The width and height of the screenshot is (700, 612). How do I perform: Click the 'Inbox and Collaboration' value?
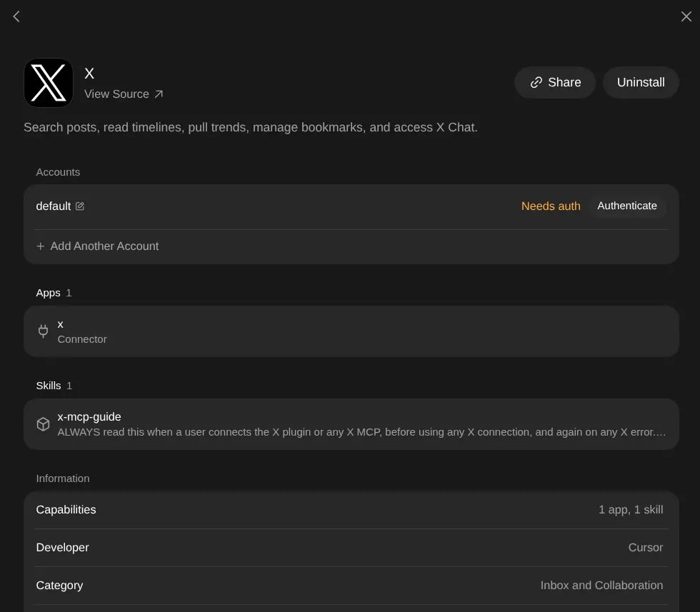coord(601,585)
